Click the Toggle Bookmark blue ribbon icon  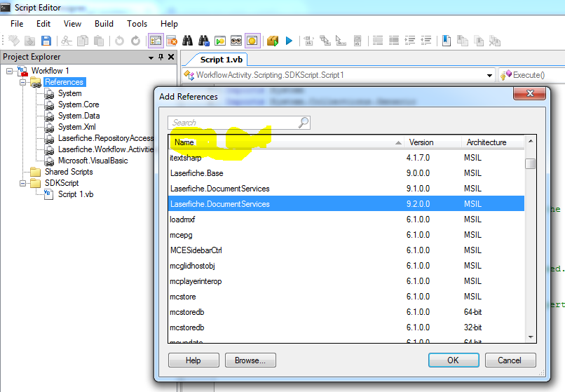pos(447,41)
